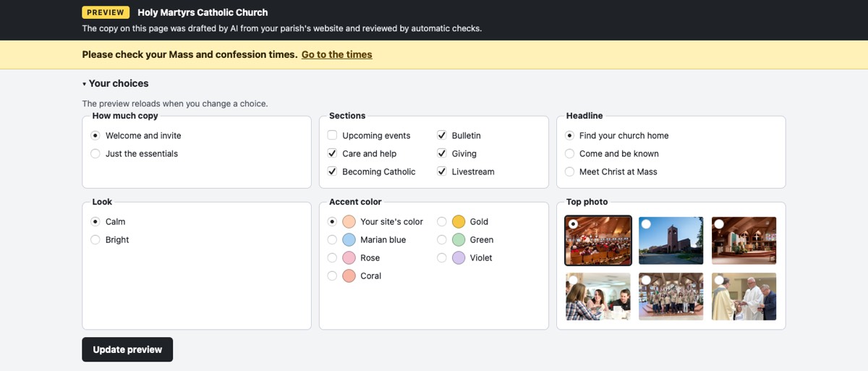Choose the Rose accent color swatch
The image size is (868, 371).
click(x=349, y=257)
